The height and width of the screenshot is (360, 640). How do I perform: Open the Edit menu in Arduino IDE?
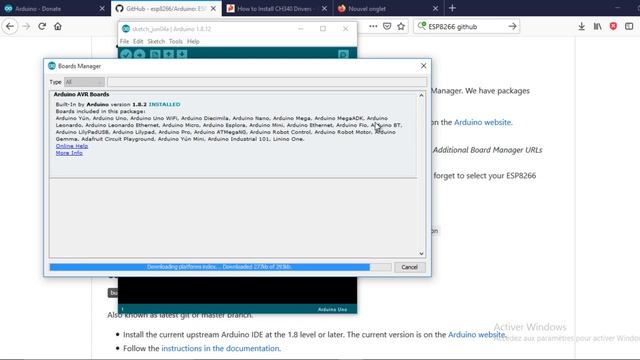(x=138, y=41)
